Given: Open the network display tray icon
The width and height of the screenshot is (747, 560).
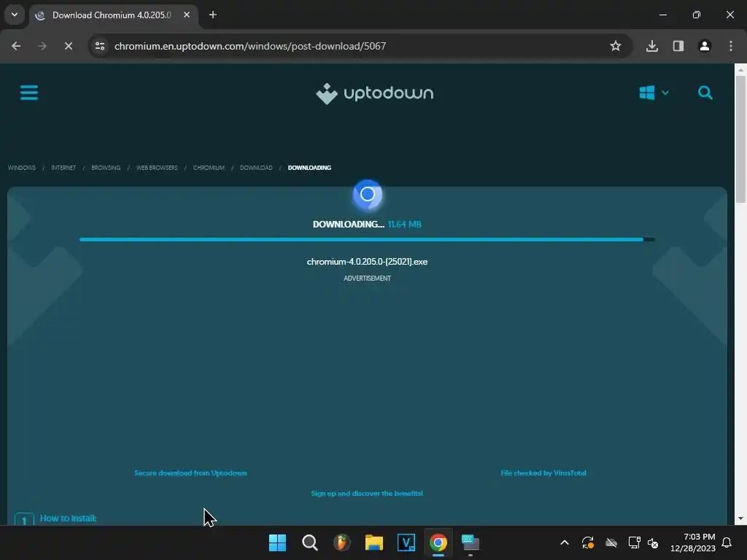Looking at the screenshot, I should click(634, 542).
